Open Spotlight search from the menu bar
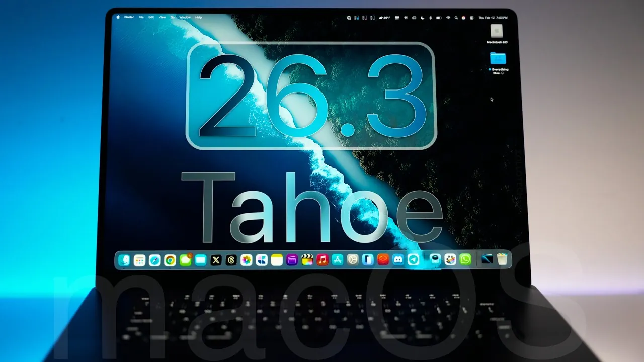The image size is (644, 362). (x=456, y=17)
